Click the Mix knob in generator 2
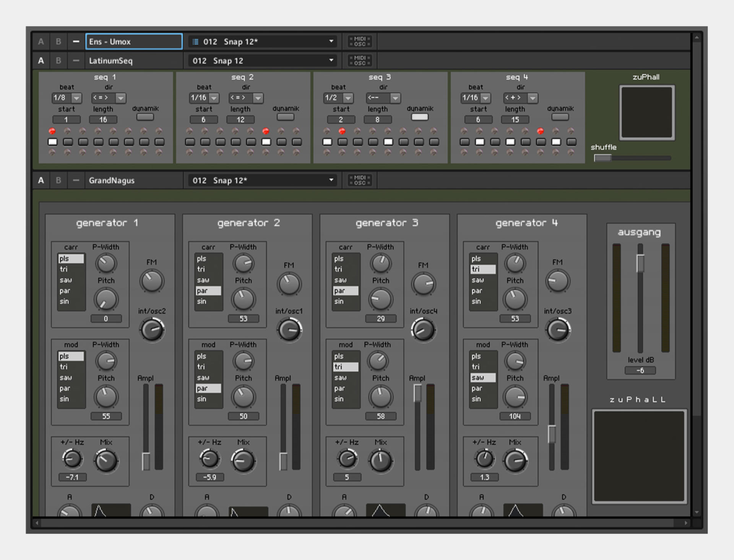This screenshot has height=560, width=734. (244, 460)
